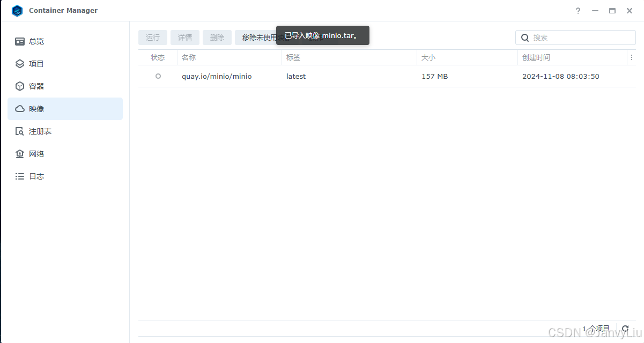Select the quay.io/minio/minio image row
The height and width of the screenshot is (343, 644).
tap(387, 76)
